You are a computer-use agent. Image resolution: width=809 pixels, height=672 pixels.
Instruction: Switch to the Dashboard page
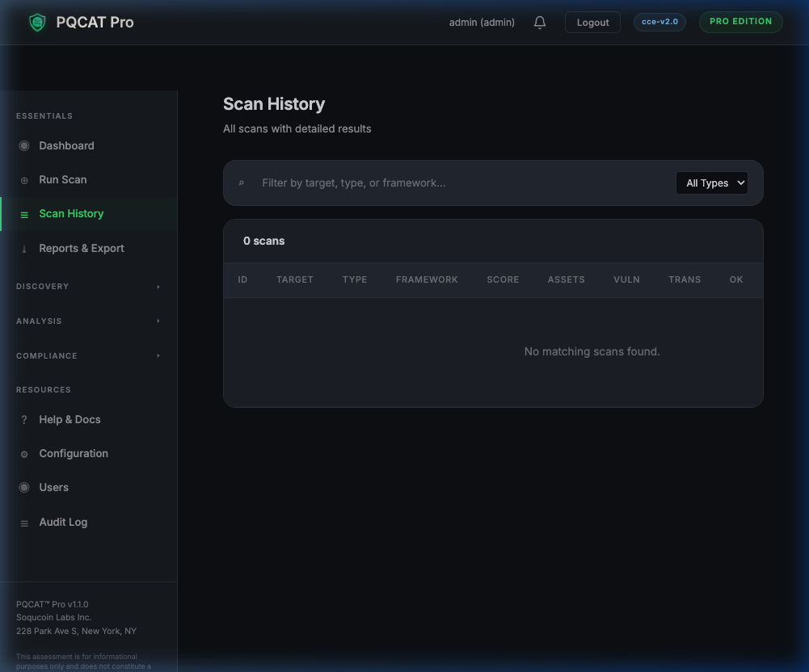(x=66, y=145)
